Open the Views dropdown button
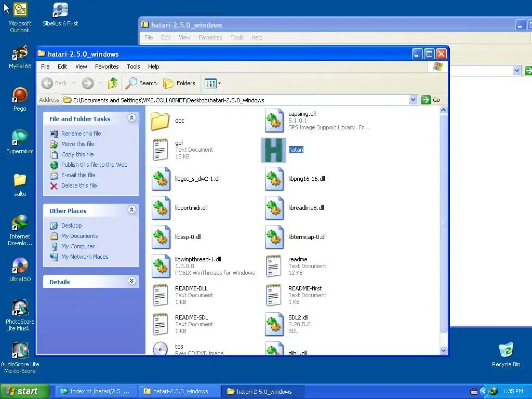The image size is (532, 399). pos(212,83)
